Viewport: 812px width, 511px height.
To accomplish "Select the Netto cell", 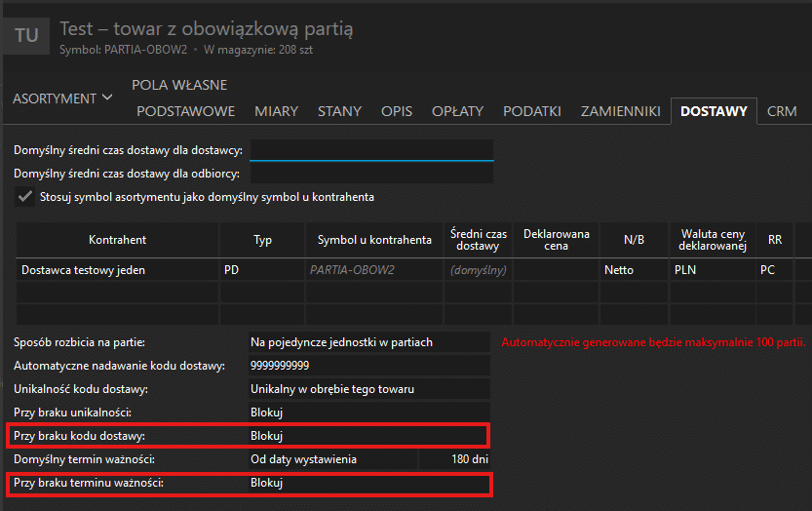I will [634, 270].
